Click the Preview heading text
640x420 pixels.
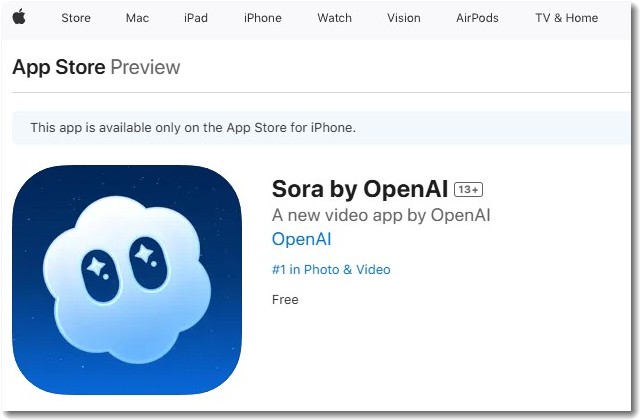click(x=145, y=67)
